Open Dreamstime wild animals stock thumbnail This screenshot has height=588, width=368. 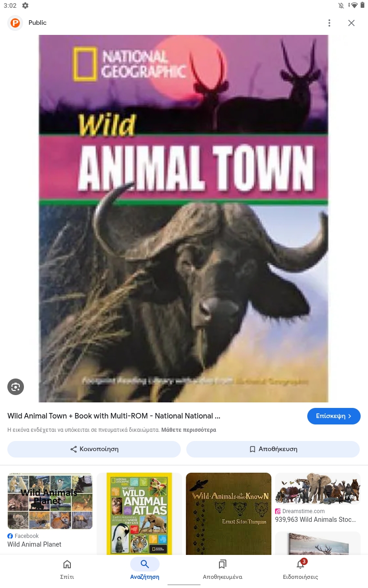tap(318, 489)
